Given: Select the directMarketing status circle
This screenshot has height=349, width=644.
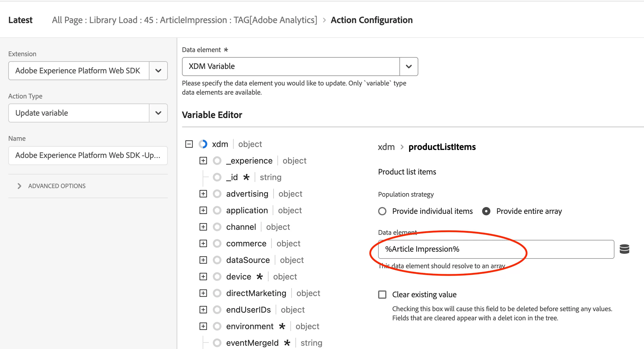Looking at the screenshot, I should tap(217, 293).
